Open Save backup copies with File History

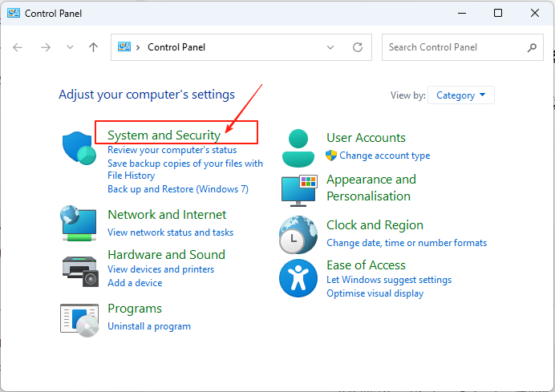coord(185,169)
